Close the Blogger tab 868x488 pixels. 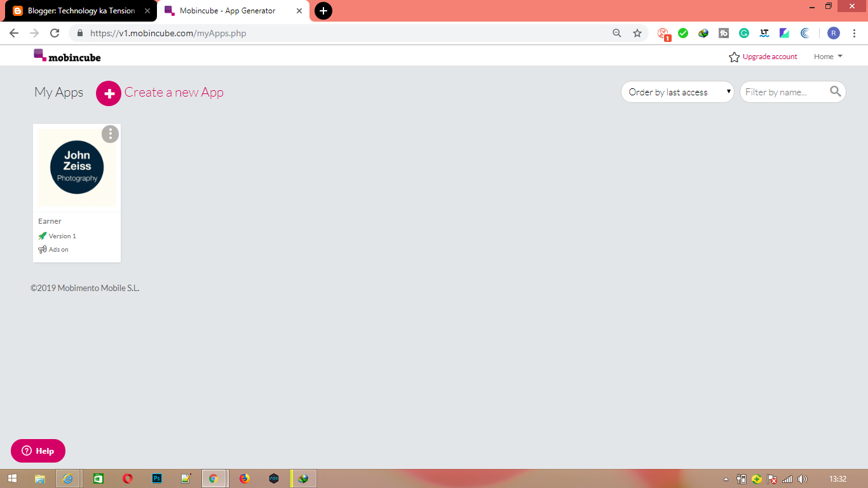147,11
